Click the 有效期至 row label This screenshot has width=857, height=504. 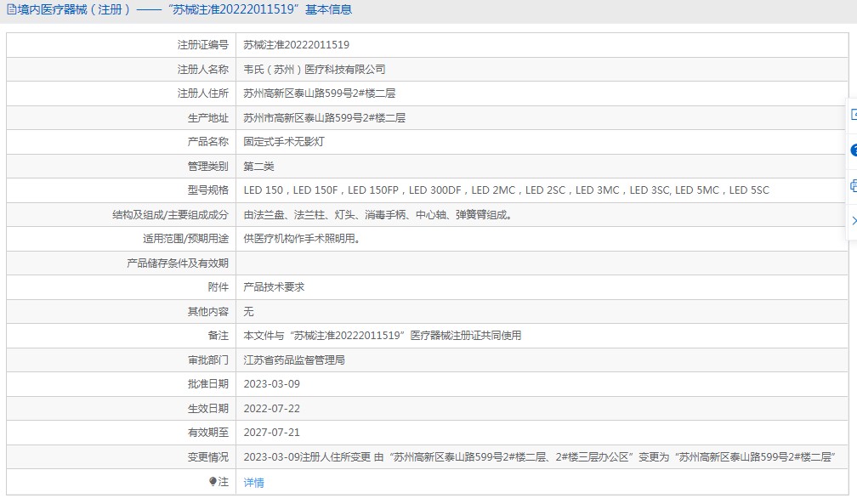(207, 433)
